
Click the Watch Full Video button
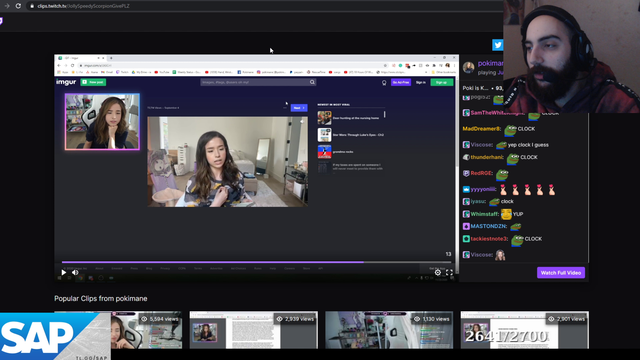pos(560,273)
